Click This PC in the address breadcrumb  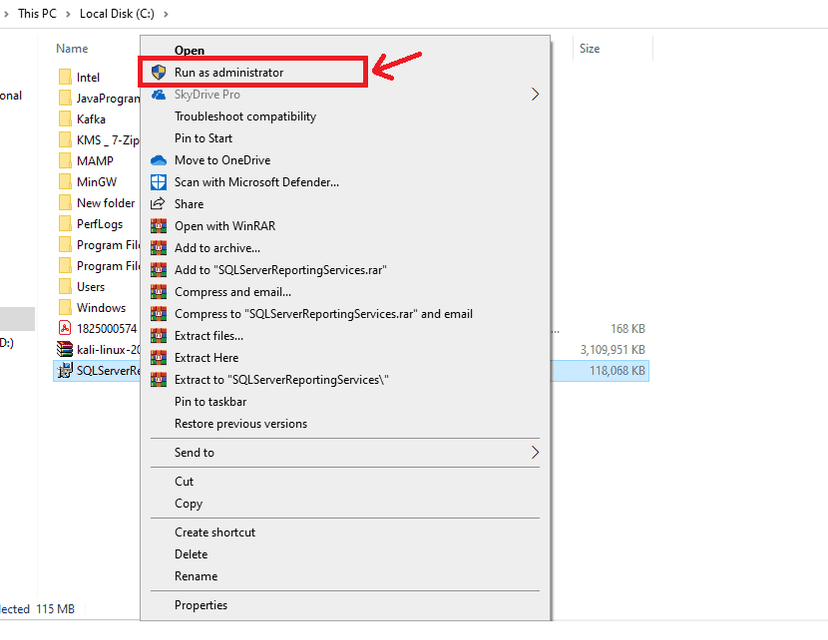click(36, 14)
